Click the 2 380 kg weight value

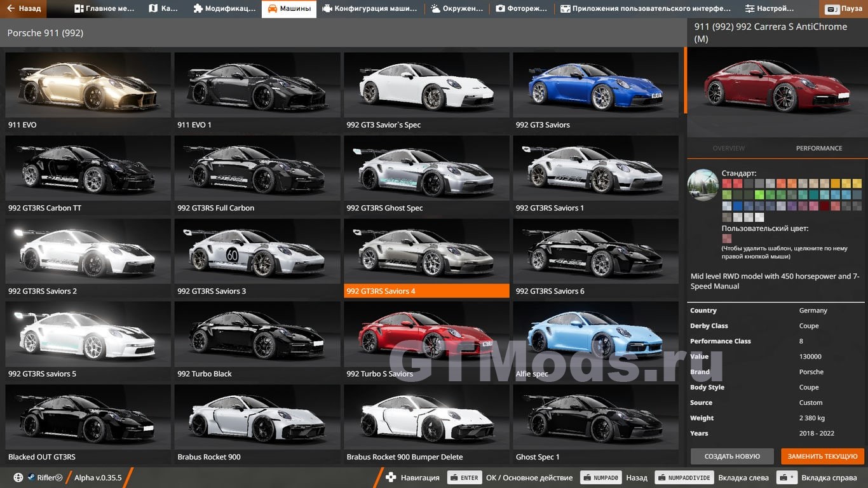(812, 418)
